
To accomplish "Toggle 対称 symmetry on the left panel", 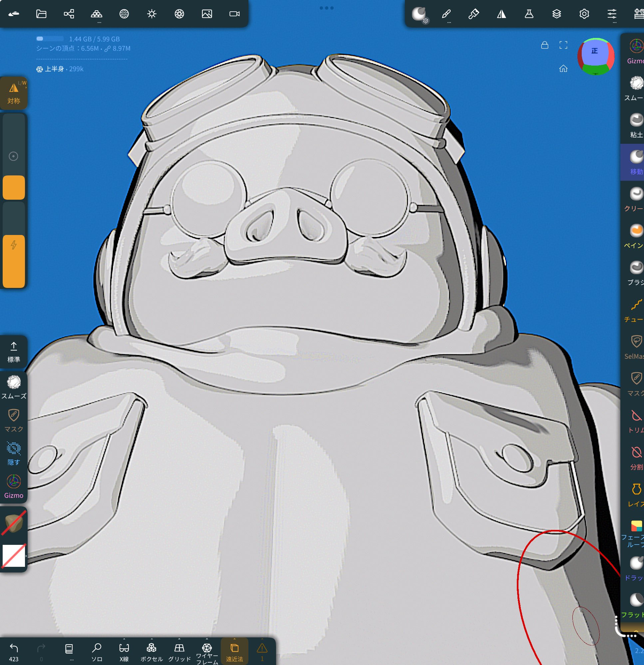I will (x=14, y=93).
